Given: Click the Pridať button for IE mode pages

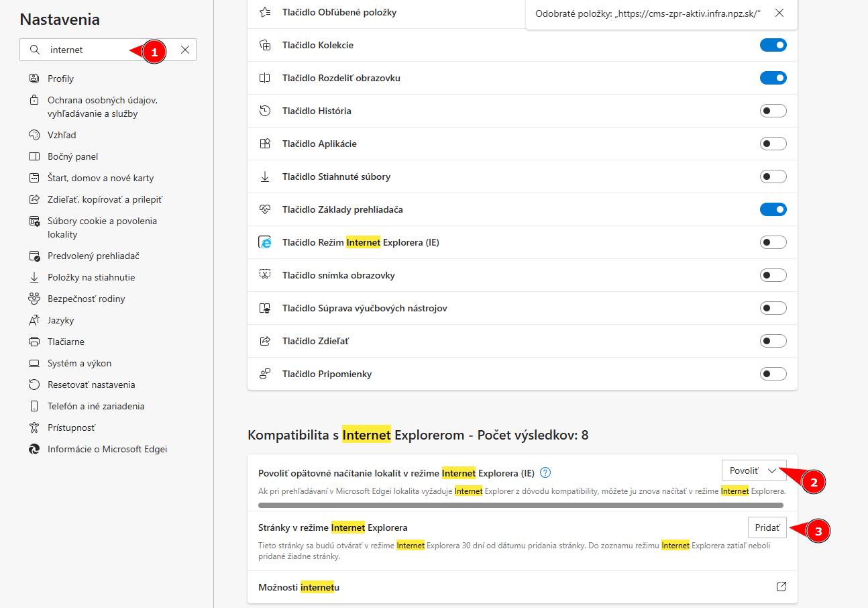Looking at the screenshot, I should click(767, 527).
